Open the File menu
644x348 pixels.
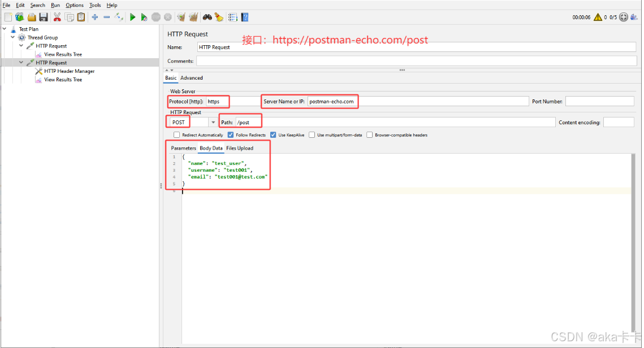coord(6,5)
